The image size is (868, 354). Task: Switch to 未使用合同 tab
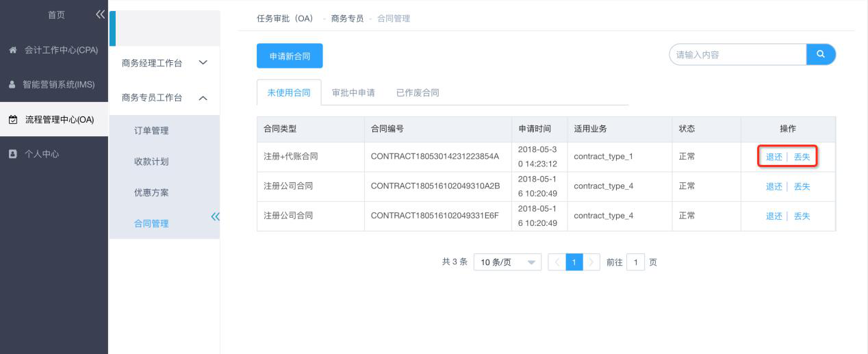[x=289, y=92]
